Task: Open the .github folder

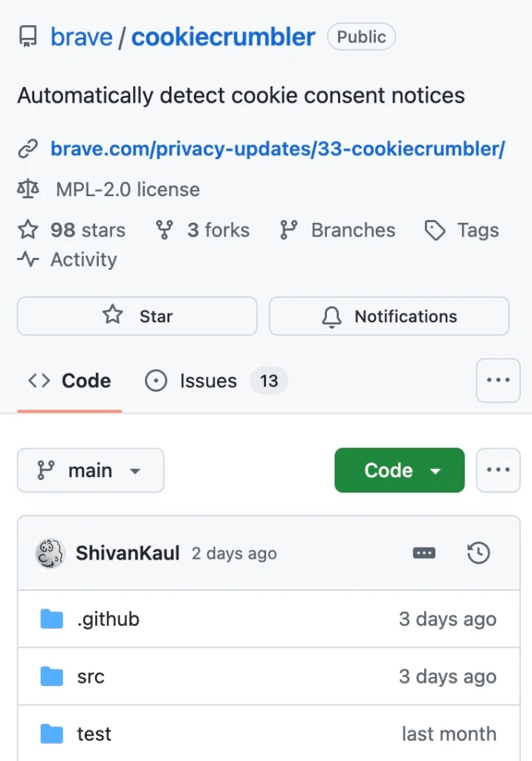Action: tap(108, 619)
